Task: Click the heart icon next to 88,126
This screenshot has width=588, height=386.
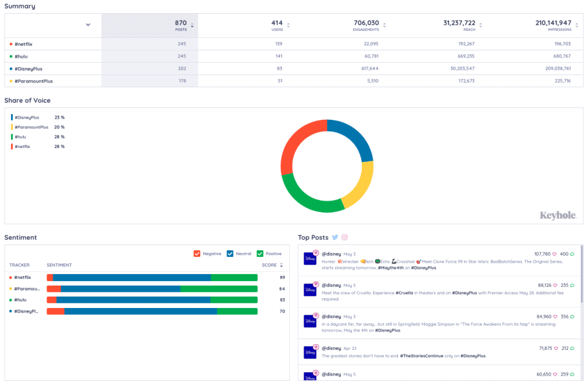Action: pos(555,286)
